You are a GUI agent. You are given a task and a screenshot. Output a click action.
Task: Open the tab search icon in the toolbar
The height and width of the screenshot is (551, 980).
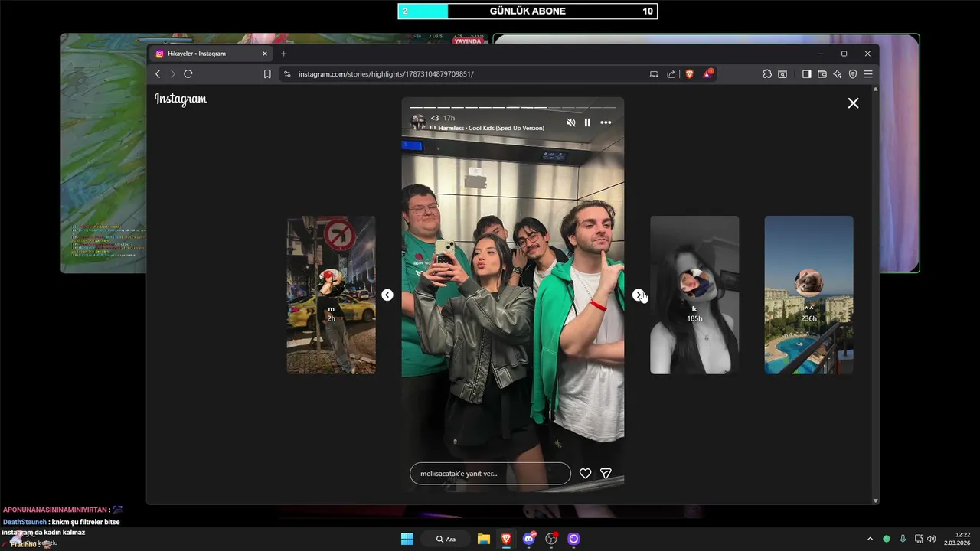(782, 74)
